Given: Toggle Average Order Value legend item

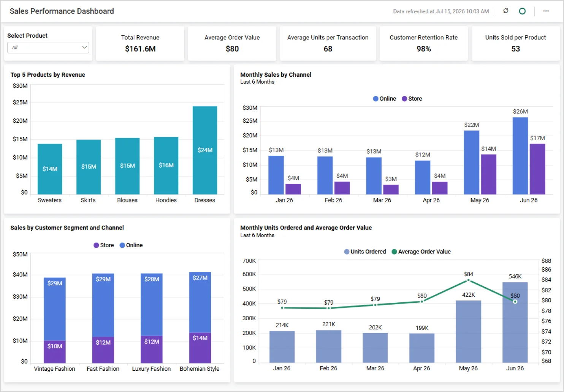Looking at the screenshot, I should [421, 252].
